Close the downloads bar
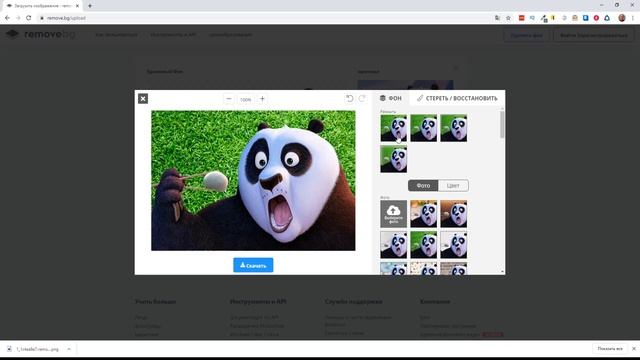This screenshot has height=360, width=640. click(633, 349)
